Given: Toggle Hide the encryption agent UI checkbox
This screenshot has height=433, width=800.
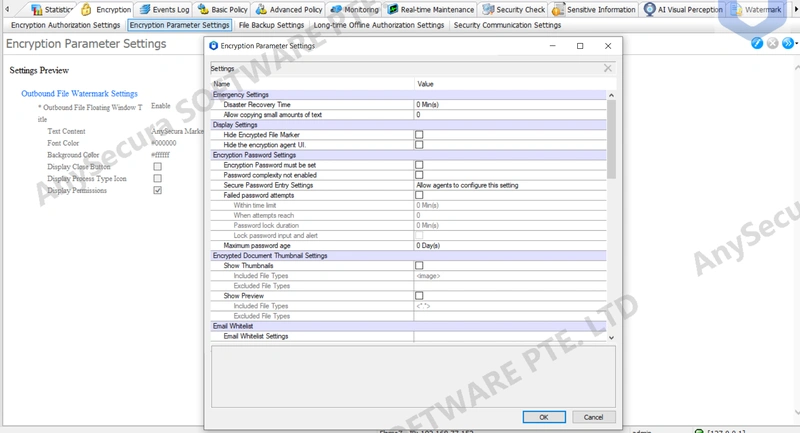Looking at the screenshot, I should [x=419, y=145].
